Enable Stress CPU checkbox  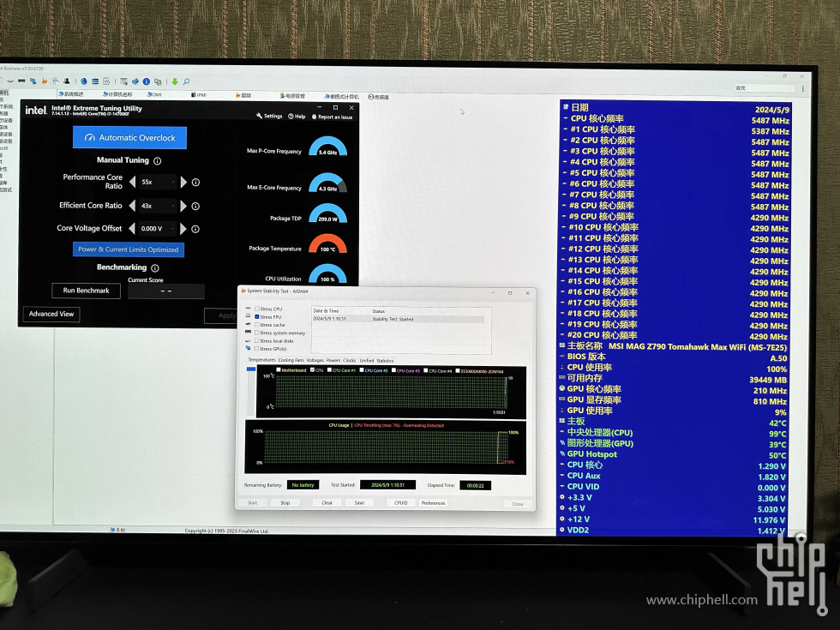pyautogui.click(x=257, y=309)
